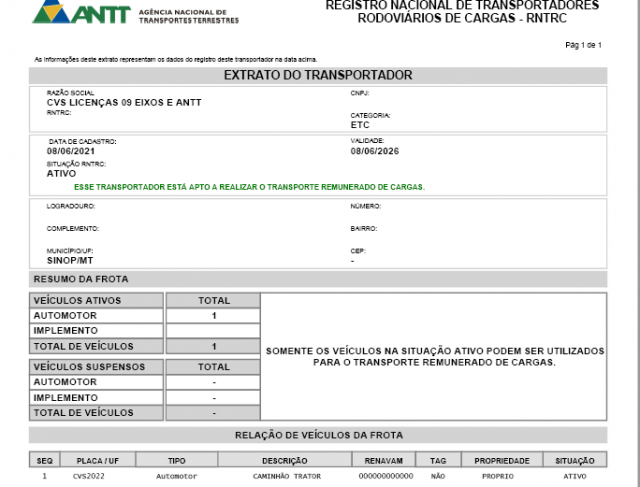Click the 'Veículos Ativos' table header
The height and width of the screenshot is (487, 640).
77,300
